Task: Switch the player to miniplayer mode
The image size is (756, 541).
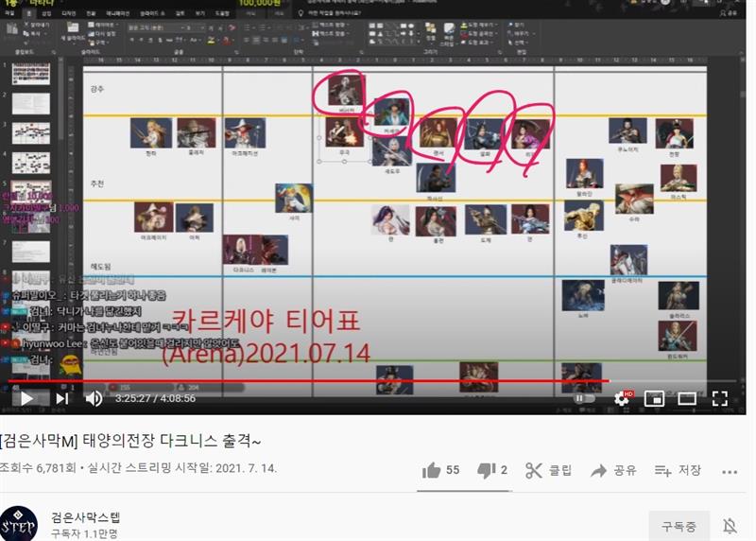Action: coord(654,398)
